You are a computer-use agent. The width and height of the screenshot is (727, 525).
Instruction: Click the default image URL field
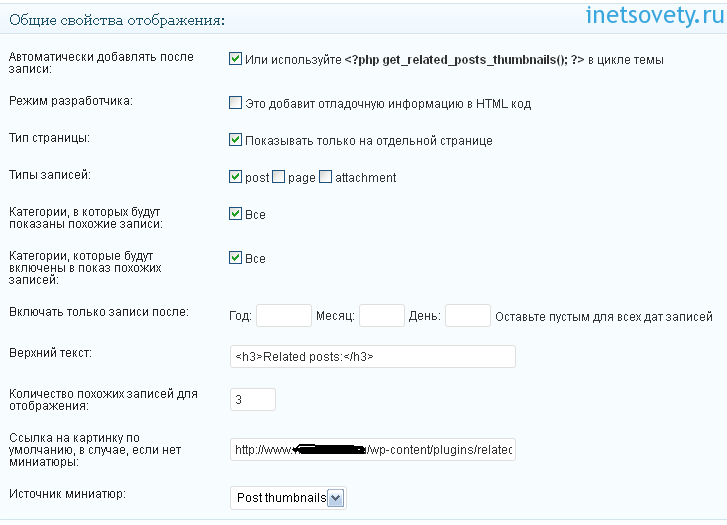pos(372,450)
